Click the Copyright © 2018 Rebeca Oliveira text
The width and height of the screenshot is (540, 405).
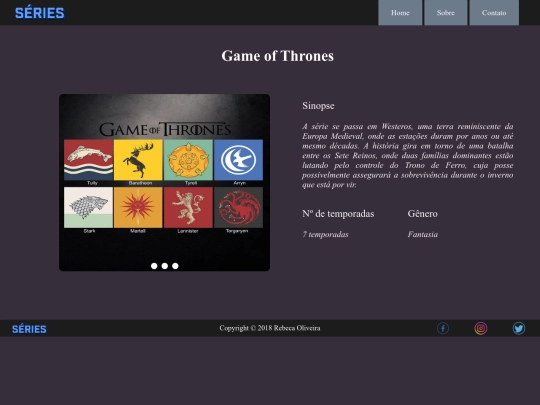point(270,328)
